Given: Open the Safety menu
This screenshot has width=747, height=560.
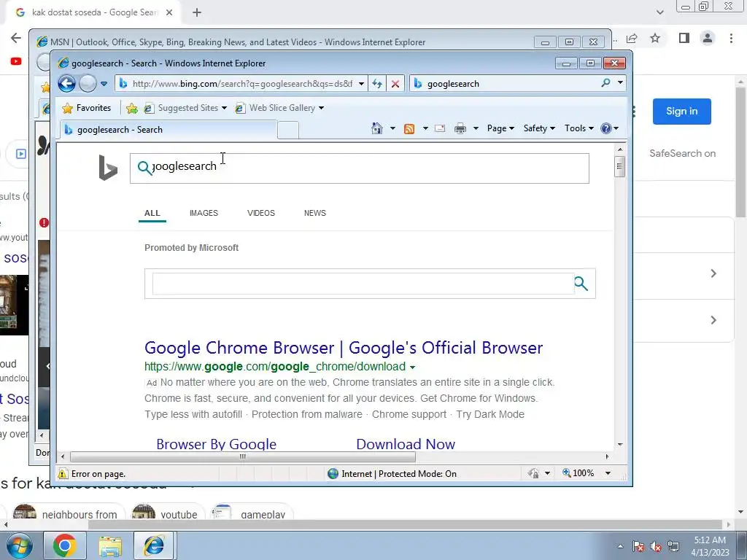Looking at the screenshot, I should (x=539, y=128).
